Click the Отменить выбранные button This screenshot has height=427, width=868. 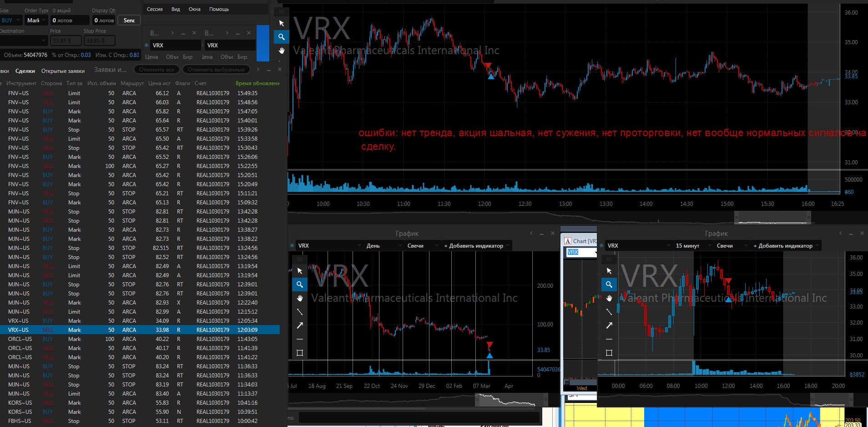tap(216, 69)
